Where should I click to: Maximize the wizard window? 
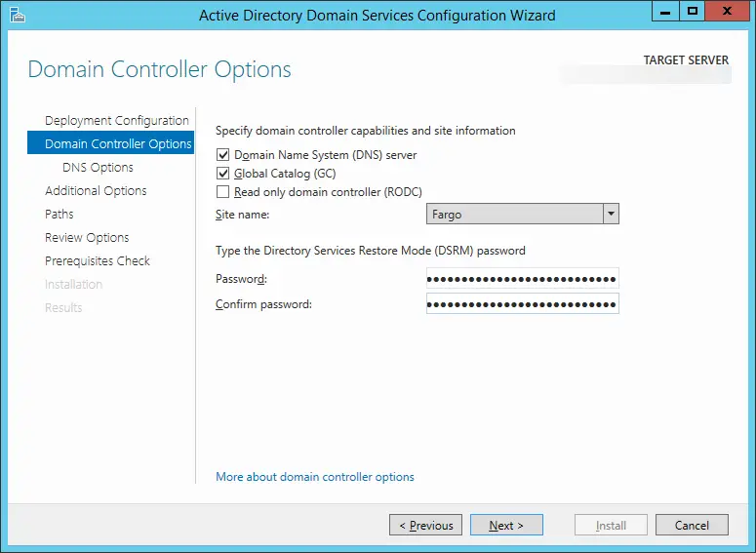693,12
